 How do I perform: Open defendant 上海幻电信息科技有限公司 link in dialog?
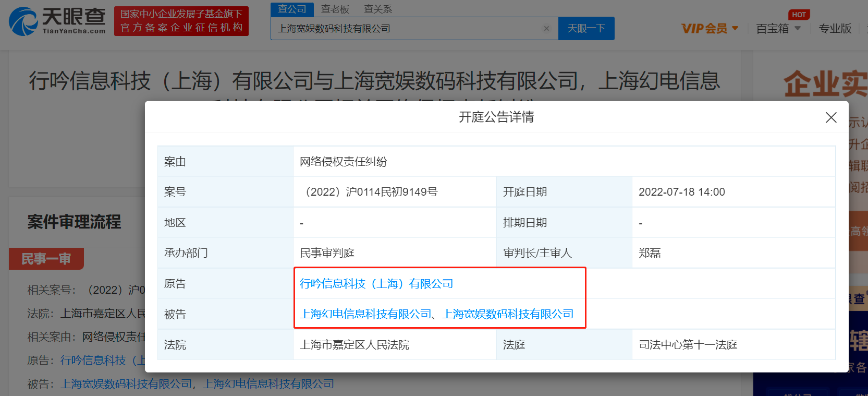[365, 314]
